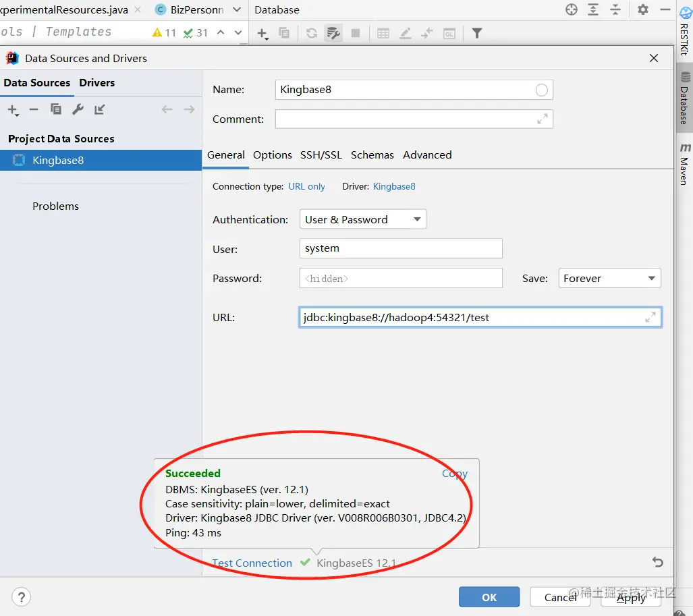Go back with left arrow in dialog
The image size is (693, 616).
[x=167, y=109]
